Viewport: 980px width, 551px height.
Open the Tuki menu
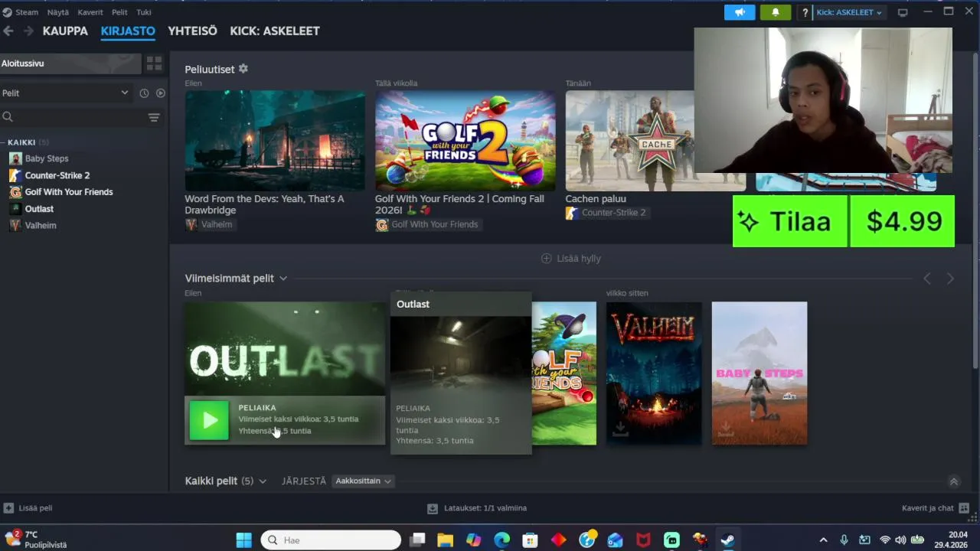[144, 12]
